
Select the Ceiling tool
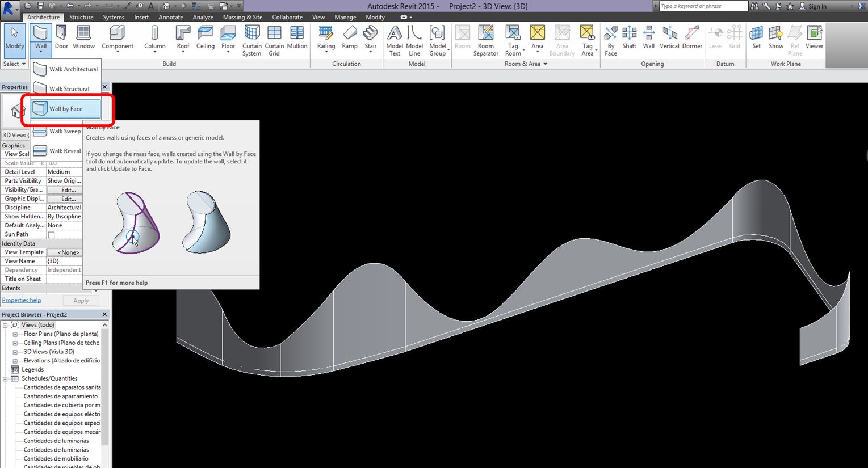pos(205,39)
